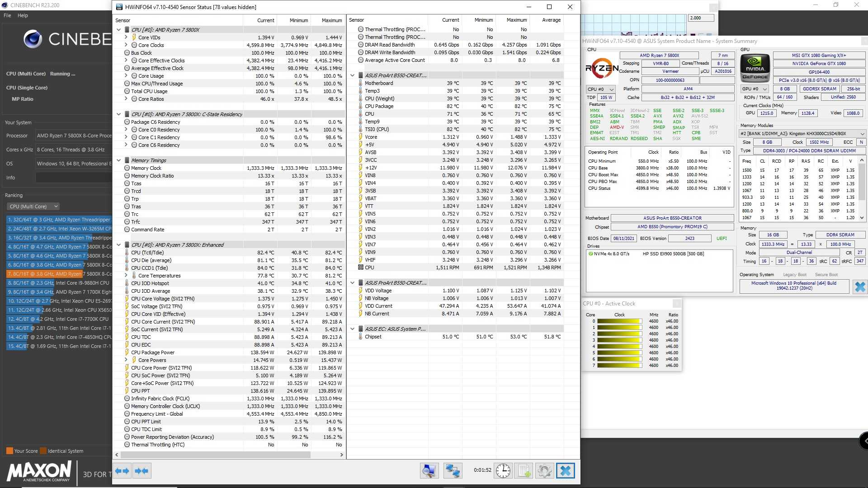Start logging with the sheet-plus icon
The image size is (868, 488).
click(x=524, y=471)
